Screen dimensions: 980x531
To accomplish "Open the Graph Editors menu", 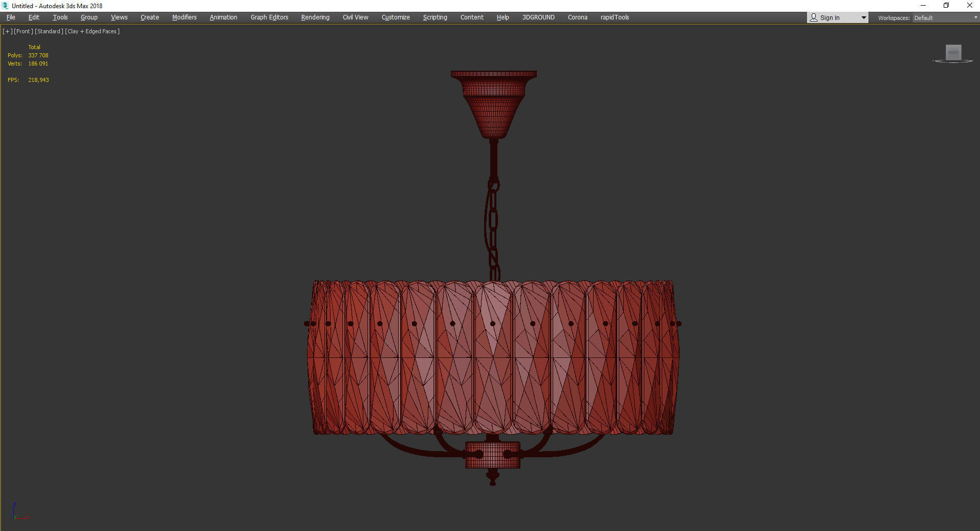I will click(269, 17).
